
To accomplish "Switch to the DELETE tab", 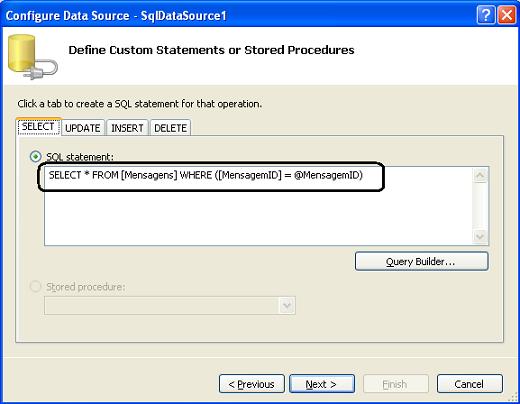I will click(170, 128).
